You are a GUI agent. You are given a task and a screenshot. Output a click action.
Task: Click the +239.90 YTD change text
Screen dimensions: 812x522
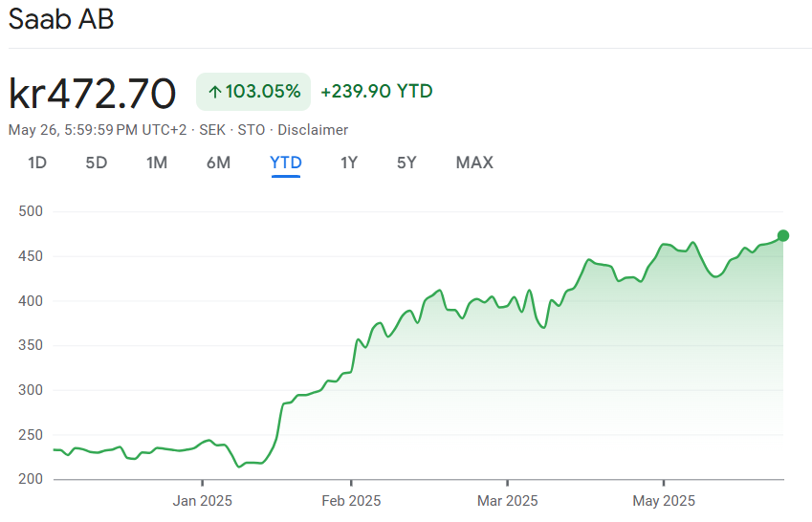377,92
